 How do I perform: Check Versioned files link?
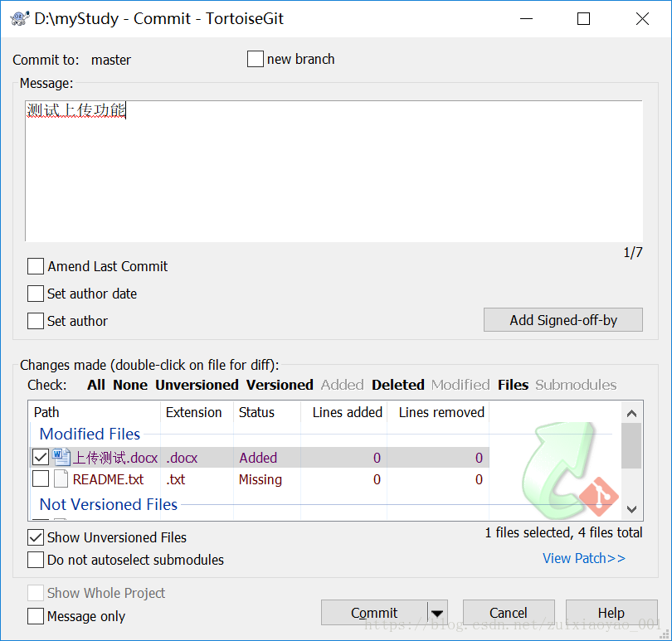(x=280, y=385)
